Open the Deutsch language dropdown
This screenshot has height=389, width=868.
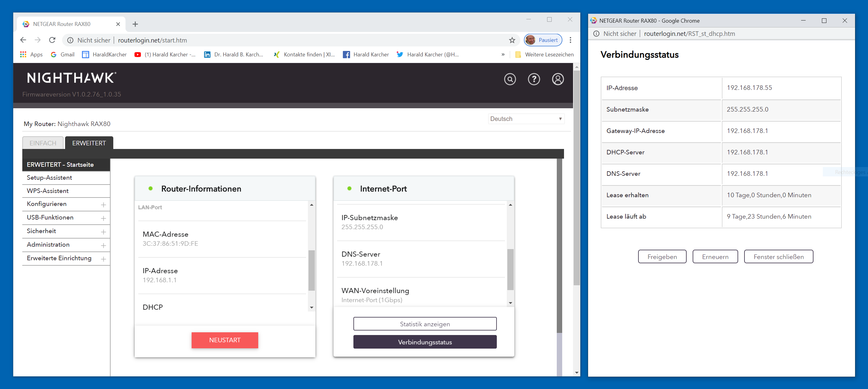pos(526,119)
